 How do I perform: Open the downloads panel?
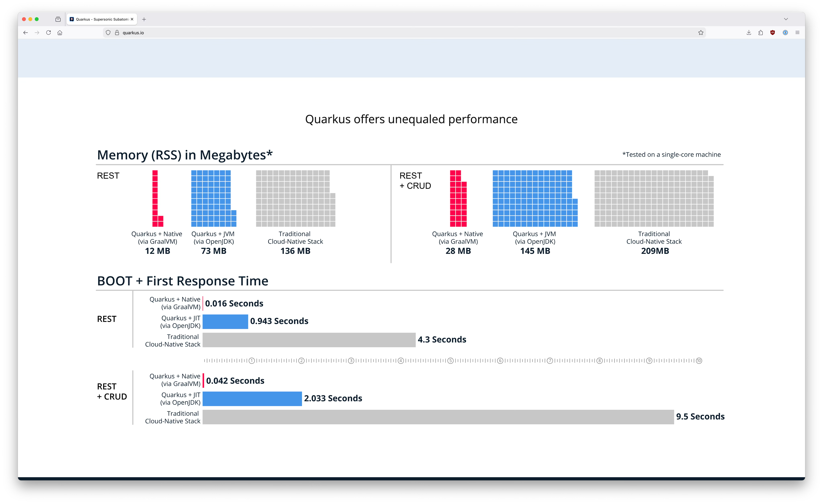pyautogui.click(x=748, y=32)
